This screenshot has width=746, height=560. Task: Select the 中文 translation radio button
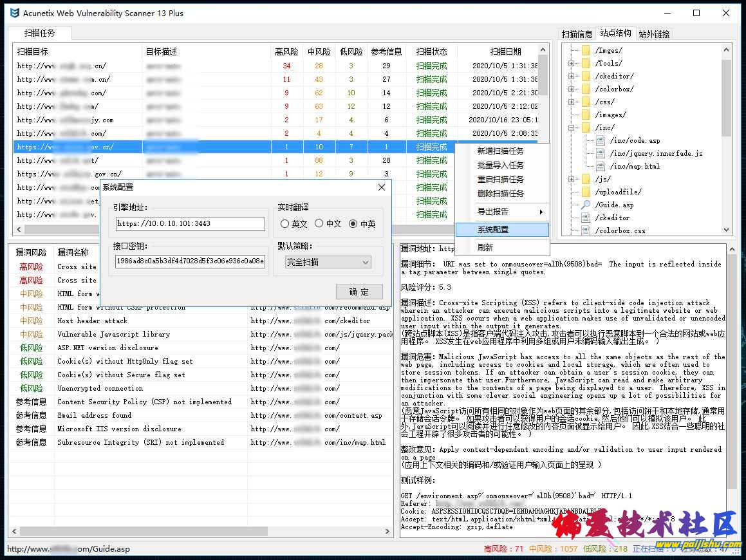319,223
